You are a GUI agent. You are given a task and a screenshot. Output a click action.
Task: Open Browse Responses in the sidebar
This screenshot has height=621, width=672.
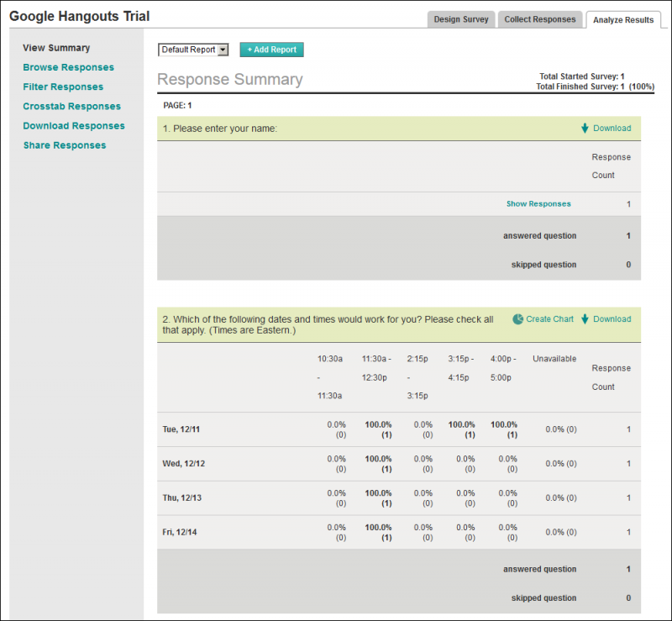coord(69,67)
